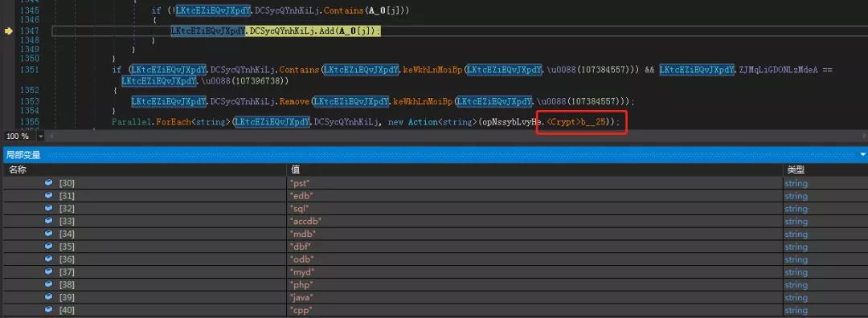
Task: Sort locals by the 名称 column header
Action: (x=18, y=169)
